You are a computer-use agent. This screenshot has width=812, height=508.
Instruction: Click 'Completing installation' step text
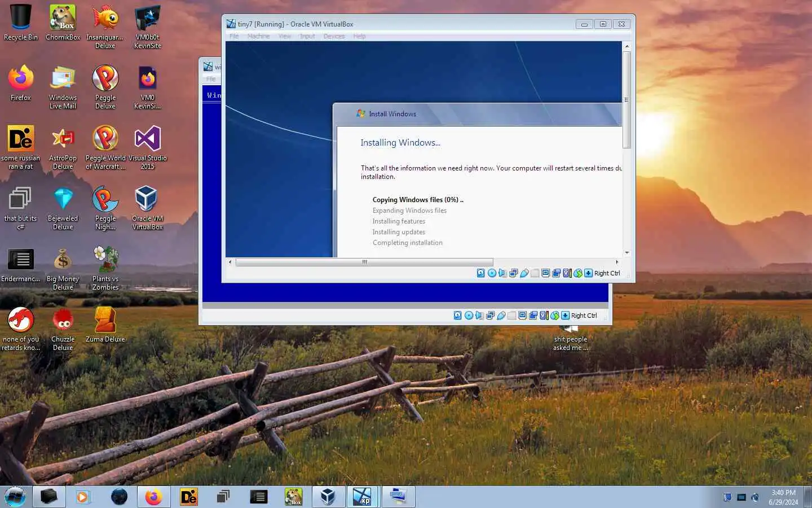[407, 243]
